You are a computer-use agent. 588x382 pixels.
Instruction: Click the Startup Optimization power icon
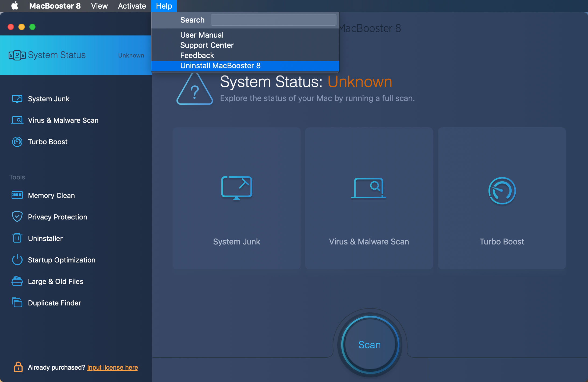(17, 260)
